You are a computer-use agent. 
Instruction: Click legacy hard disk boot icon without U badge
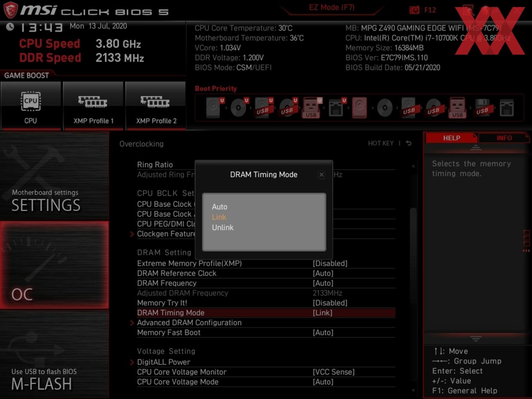coord(359,108)
